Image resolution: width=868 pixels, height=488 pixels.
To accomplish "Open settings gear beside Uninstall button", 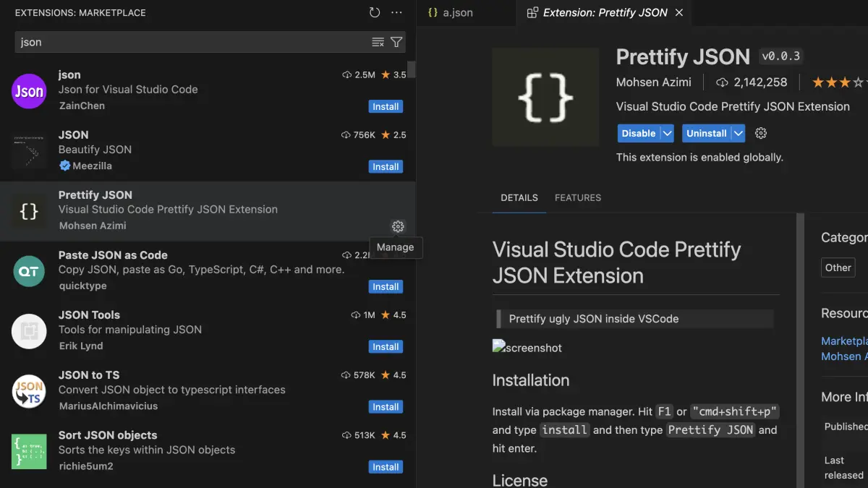I will click(760, 133).
